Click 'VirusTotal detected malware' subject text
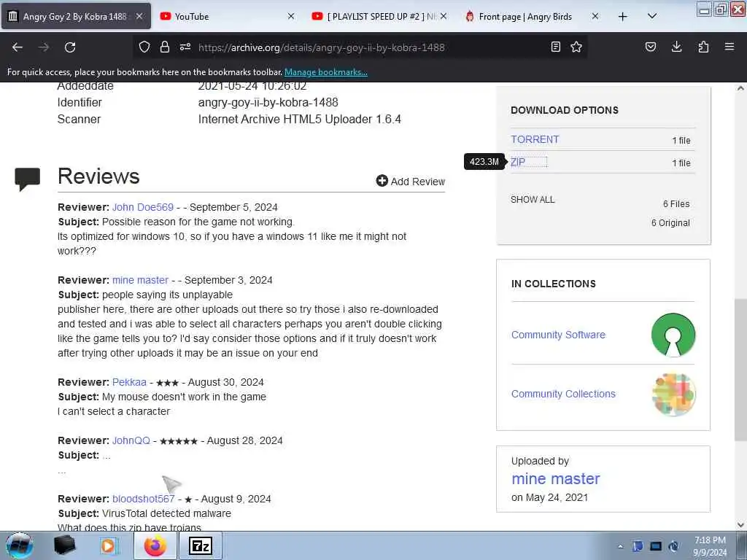This screenshot has height=560, width=747. [x=166, y=513]
